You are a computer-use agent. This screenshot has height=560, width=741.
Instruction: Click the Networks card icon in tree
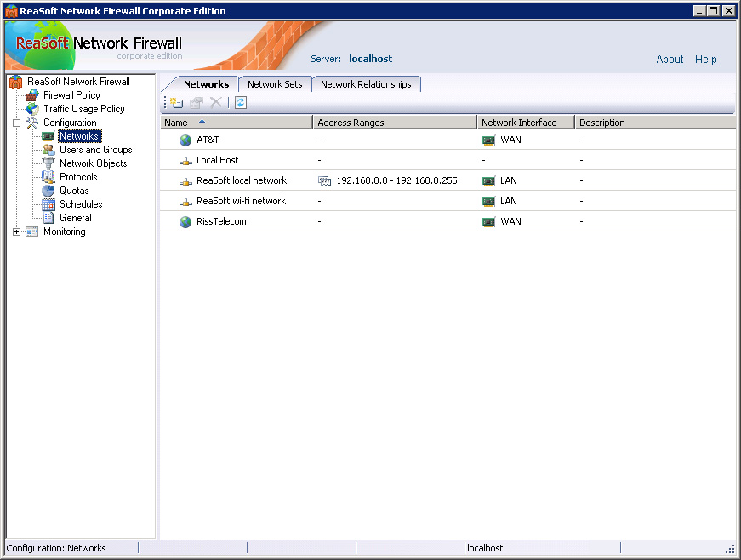click(x=48, y=136)
